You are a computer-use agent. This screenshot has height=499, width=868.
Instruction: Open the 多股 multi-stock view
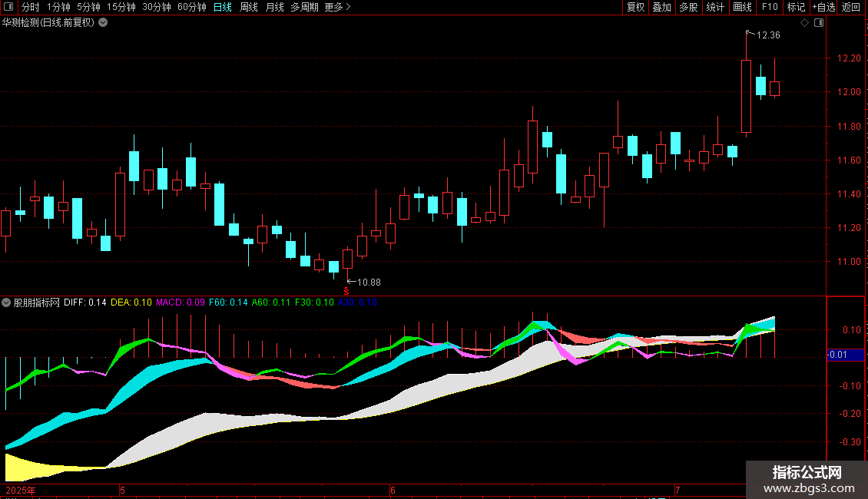(x=688, y=7)
